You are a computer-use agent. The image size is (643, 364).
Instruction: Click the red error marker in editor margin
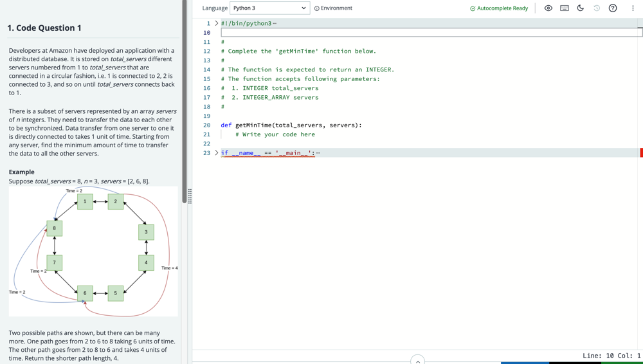(640, 152)
